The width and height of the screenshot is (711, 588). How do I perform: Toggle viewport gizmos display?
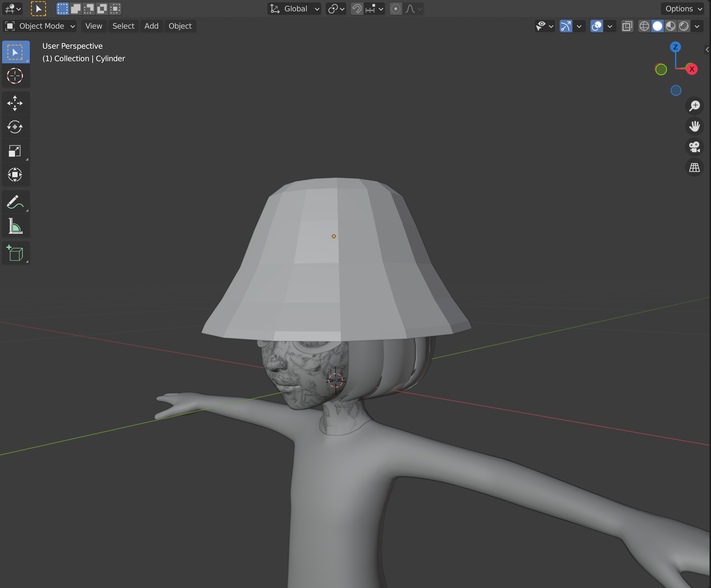pos(566,26)
